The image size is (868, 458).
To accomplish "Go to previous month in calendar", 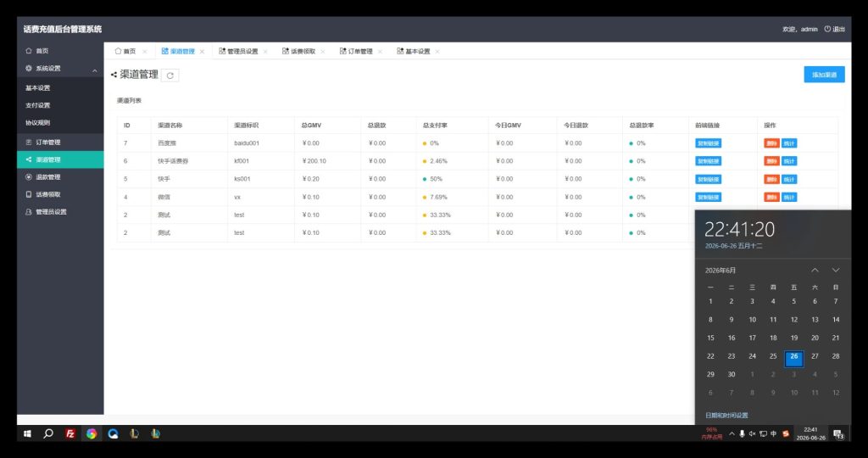I will [815, 271].
